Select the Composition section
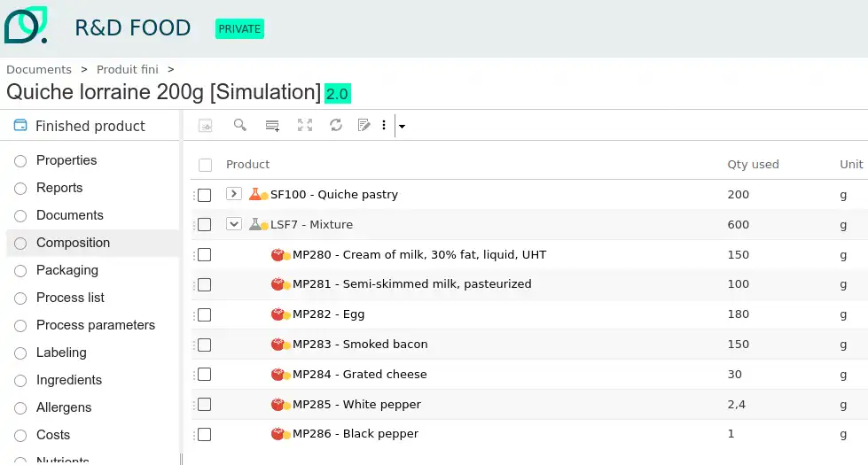The height and width of the screenshot is (465, 868). coord(73,243)
